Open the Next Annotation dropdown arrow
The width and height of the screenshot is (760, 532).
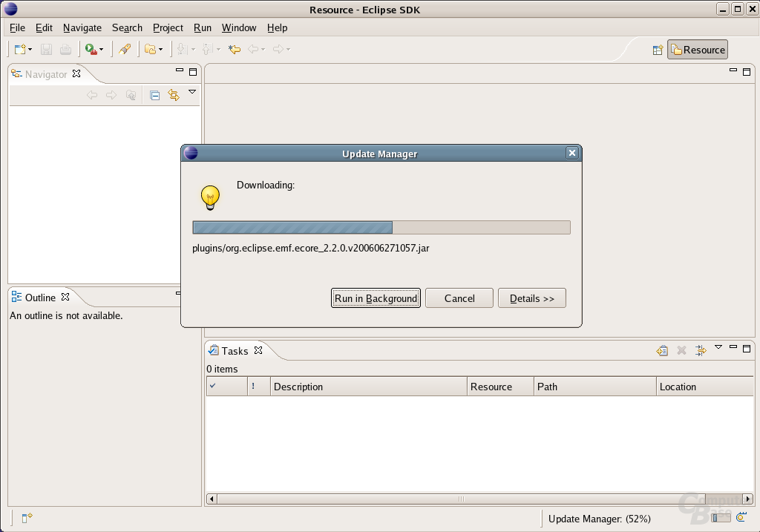pyautogui.click(x=193, y=50)
